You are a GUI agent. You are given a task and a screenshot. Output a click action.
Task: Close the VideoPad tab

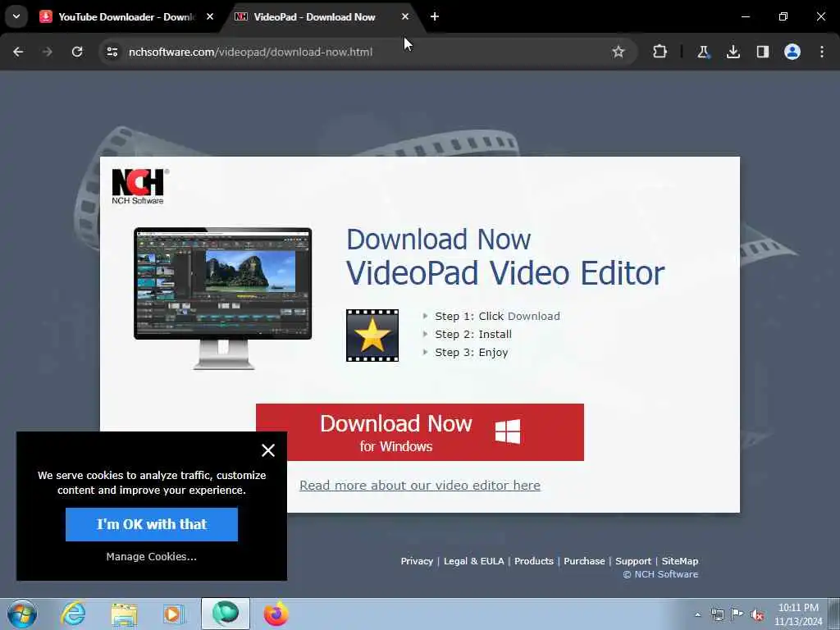click(x=405, y=16)
